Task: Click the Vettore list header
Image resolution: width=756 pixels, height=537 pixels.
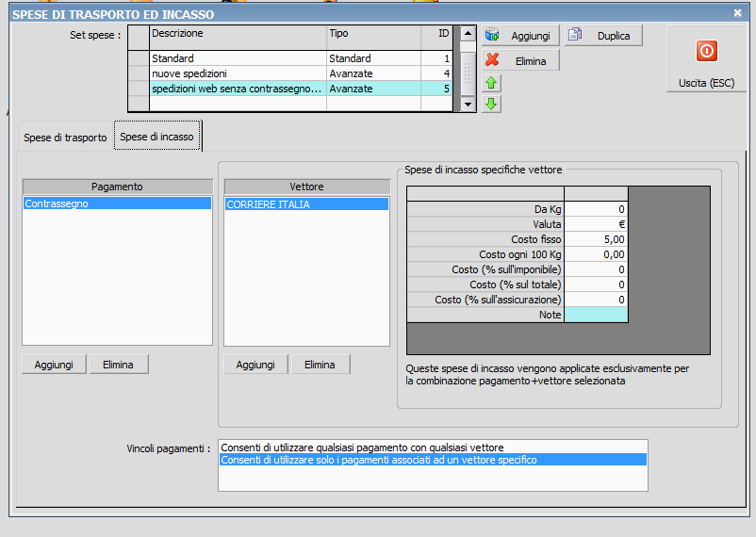Action: [x=306, y=187]
